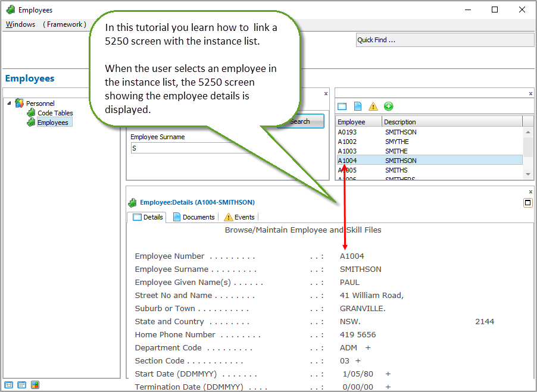This screenshot has height=392, width=537.
Task: Close the filter panel with x
Action: tap(326, 94)
